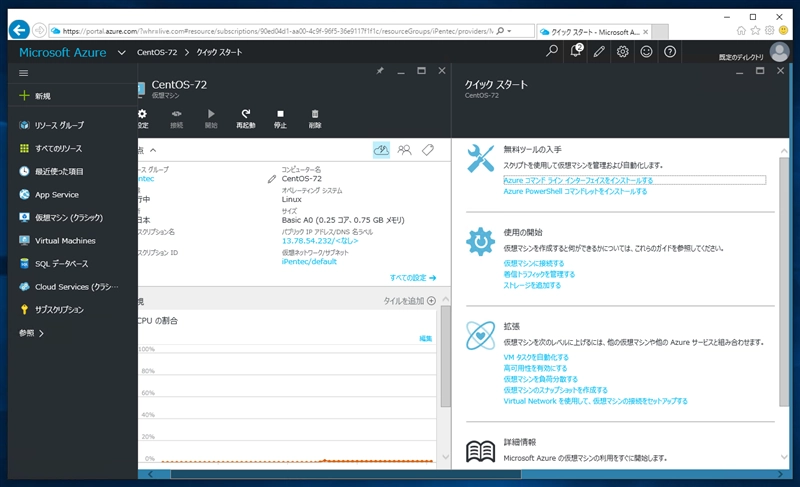Click 仮想マシンのスナップショットを作成する link
800x487 pixels.
coord(556,390)
